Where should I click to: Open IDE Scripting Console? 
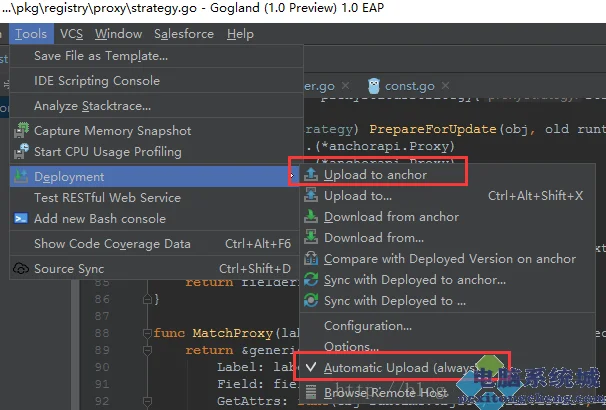point(156,81)
